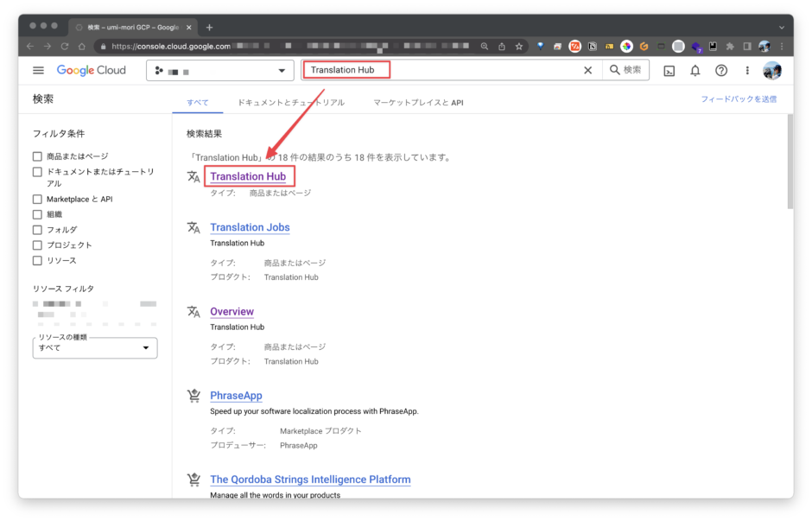Open the Cloud Shell terminal icon
The height and width of the screenshot is (521, 812).
point(669,70)
